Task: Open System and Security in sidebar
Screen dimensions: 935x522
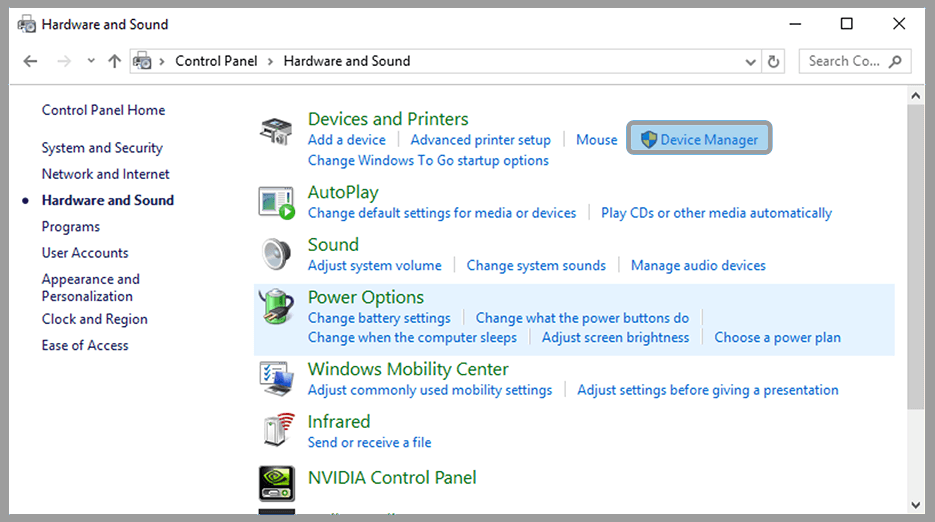Action: (102, 148)
